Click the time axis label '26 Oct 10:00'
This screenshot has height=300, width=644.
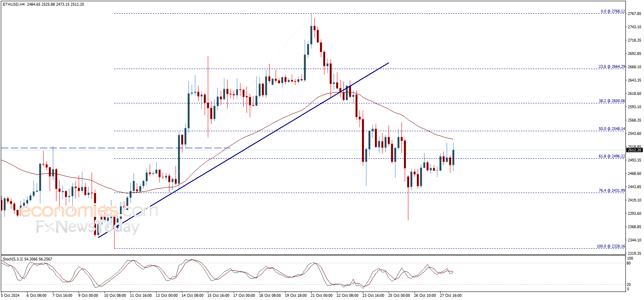(x=424, y=296)
